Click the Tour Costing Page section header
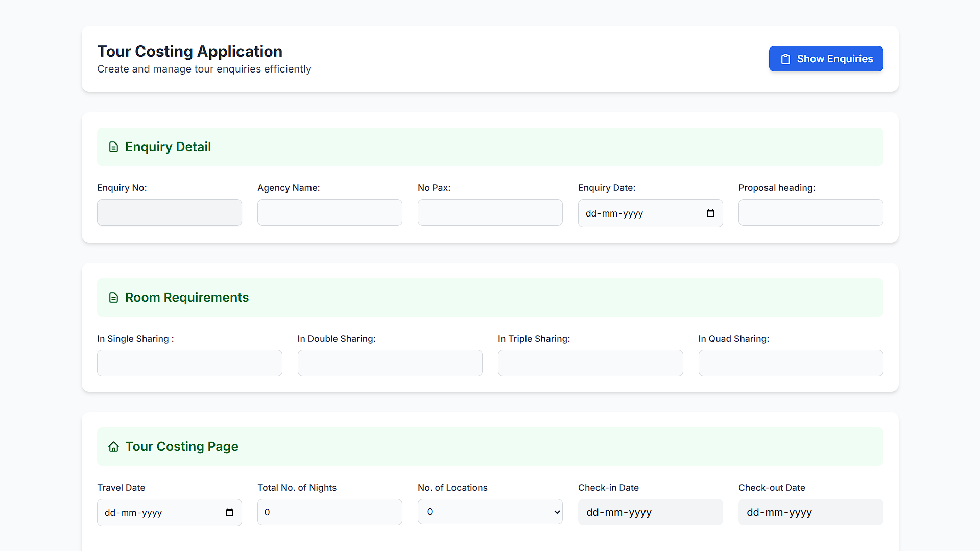 (182, 446)
